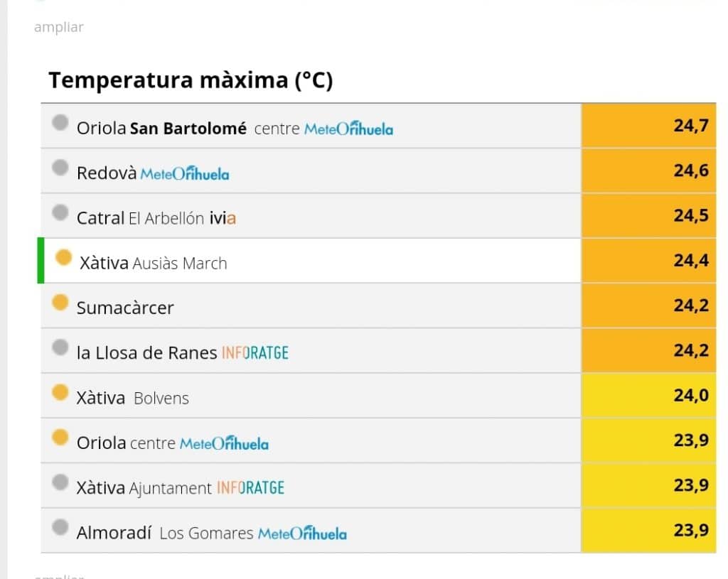The height and width of the screenshot is (579, 728).
Task: Click the orange dot beside Xàtiva Ausiàs March
Action: (63, 257)
